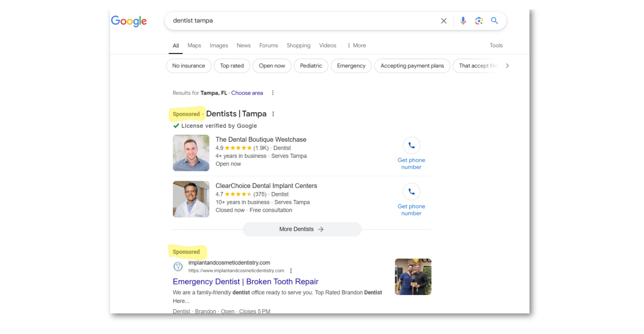Image resolution: width=644 pixels, height=334 pixels.
Task: Switch to the Videos tab
Action: coord(327,46)
